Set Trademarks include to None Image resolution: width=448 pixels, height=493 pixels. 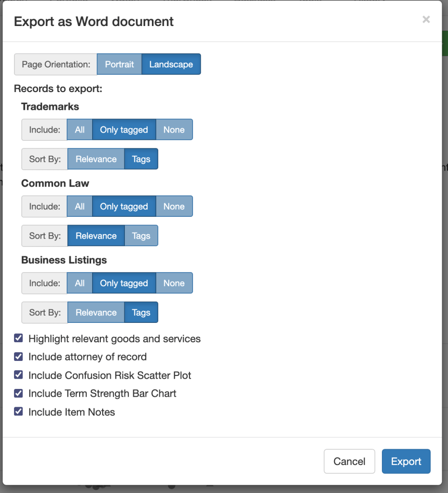174,130
